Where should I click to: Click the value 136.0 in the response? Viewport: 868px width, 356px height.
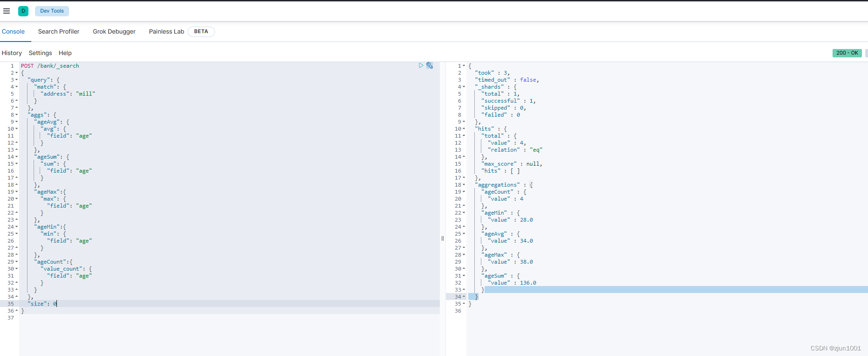click(528, 283)
